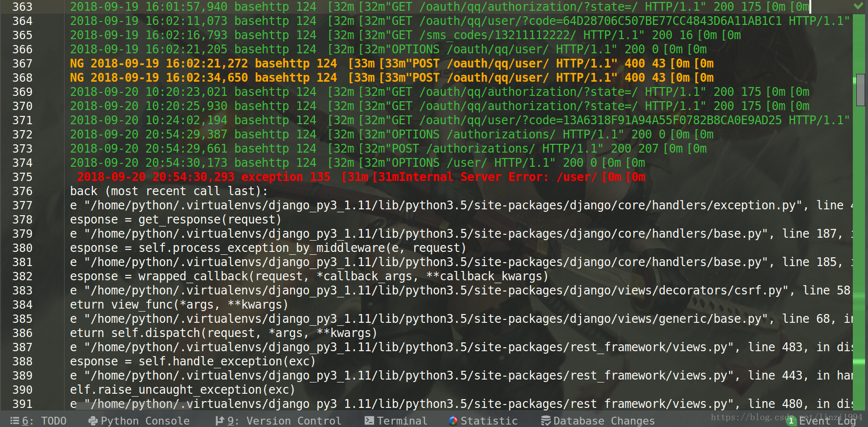This screenshot has height=427, width=868.
Task: Click the POST /authorizations/ log line
Action: (x=388, y=149)
